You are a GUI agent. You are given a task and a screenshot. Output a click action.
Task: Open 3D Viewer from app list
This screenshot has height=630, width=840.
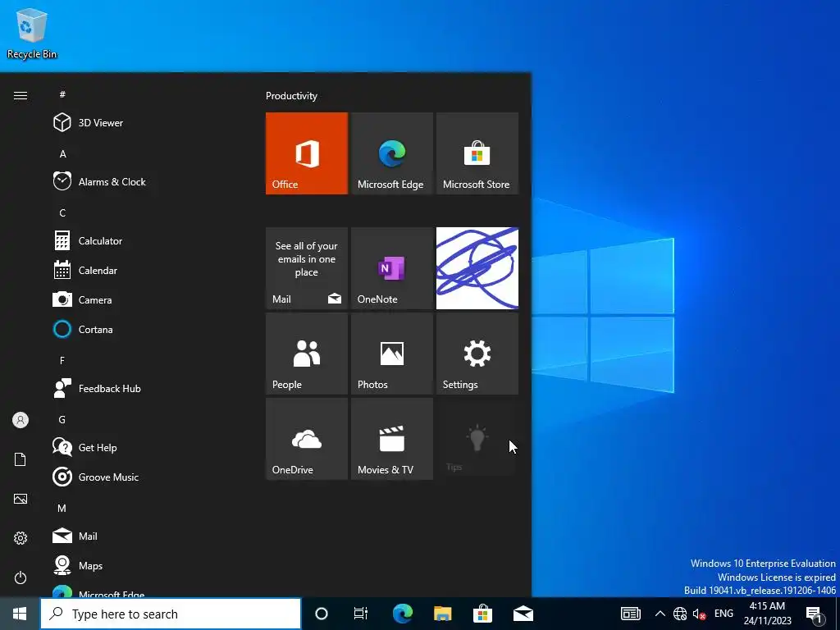click(144, 123)
